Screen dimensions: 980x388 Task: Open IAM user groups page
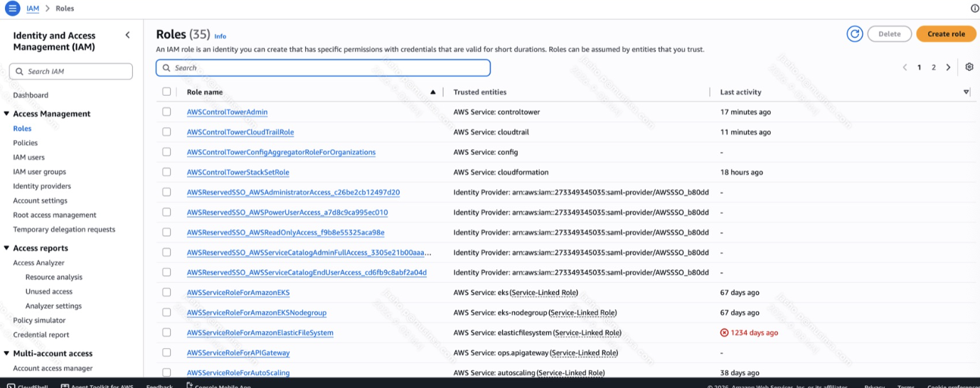(x=39, y=172)
